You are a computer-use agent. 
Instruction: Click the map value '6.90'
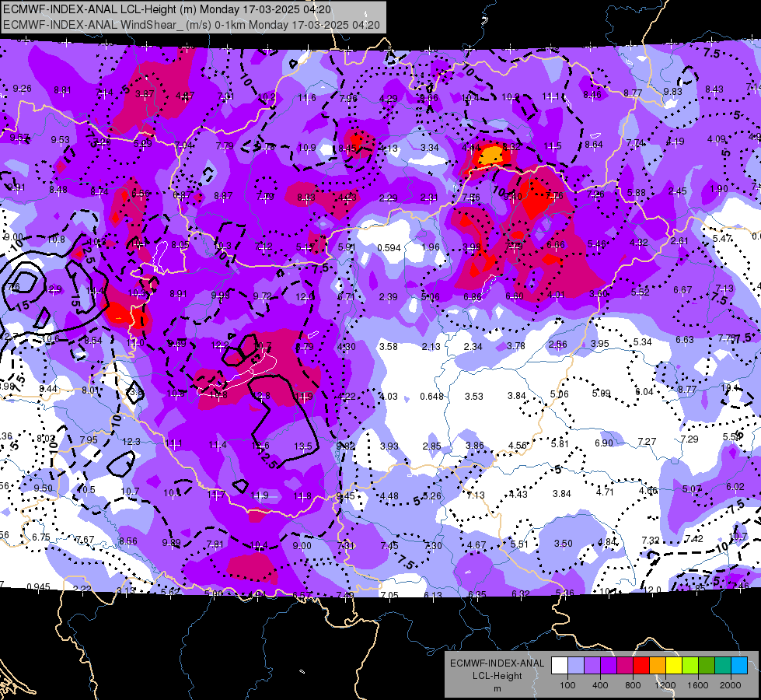[x=604, y=443]
